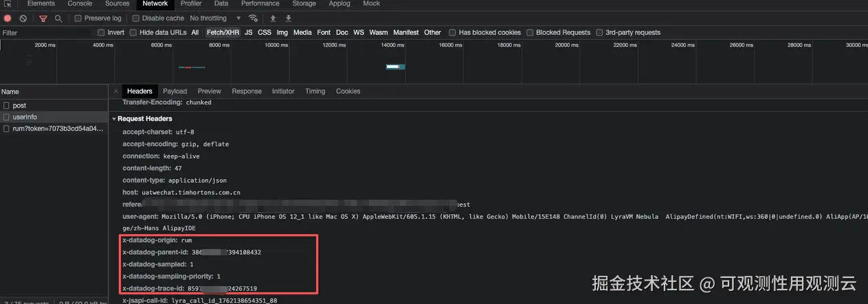868x304 pixels.
Task: Check Disable cache option
Action: (136, 19)
